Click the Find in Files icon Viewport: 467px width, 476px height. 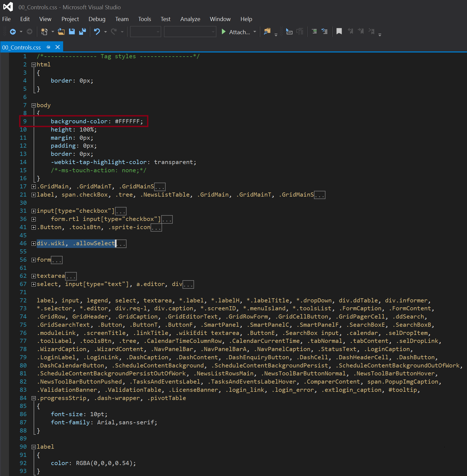coord(267,32)
